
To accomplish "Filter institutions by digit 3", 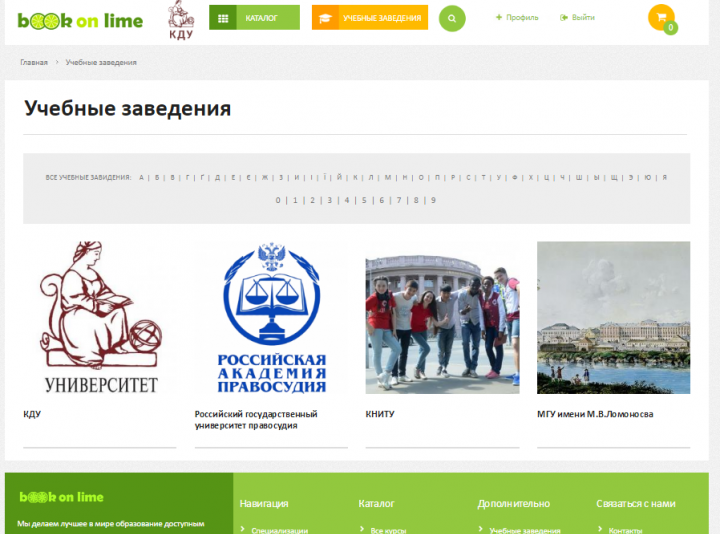I will point(330,200).
